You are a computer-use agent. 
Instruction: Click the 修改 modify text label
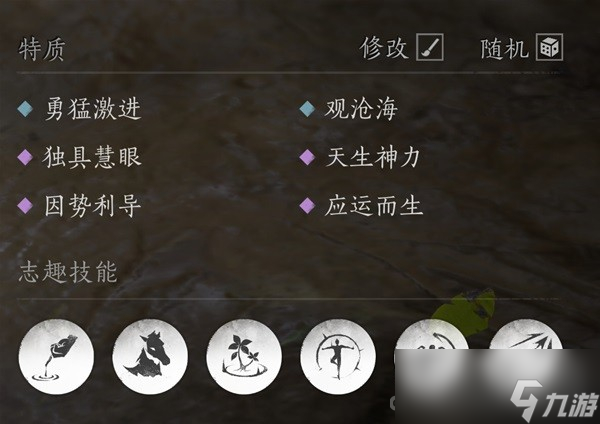point(383,48)
